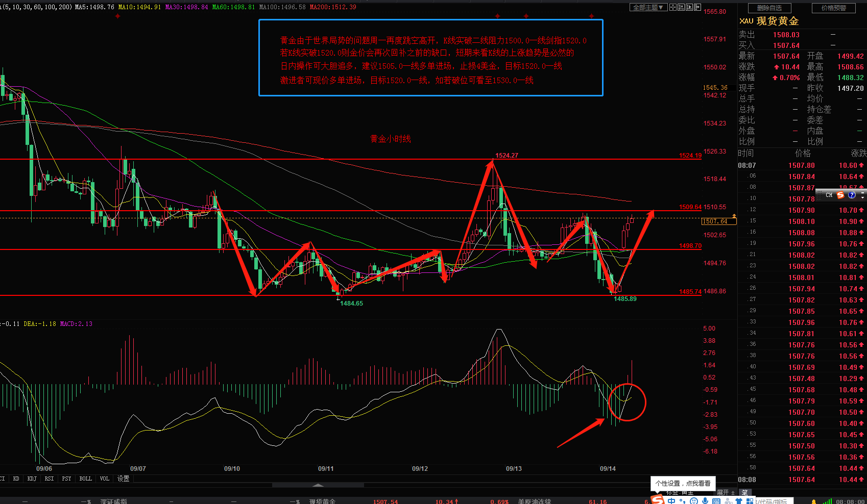The width and height of the screenshot is (867, 504).
Task: Open the 设置 indicator settings
Action: coord(124,478)
